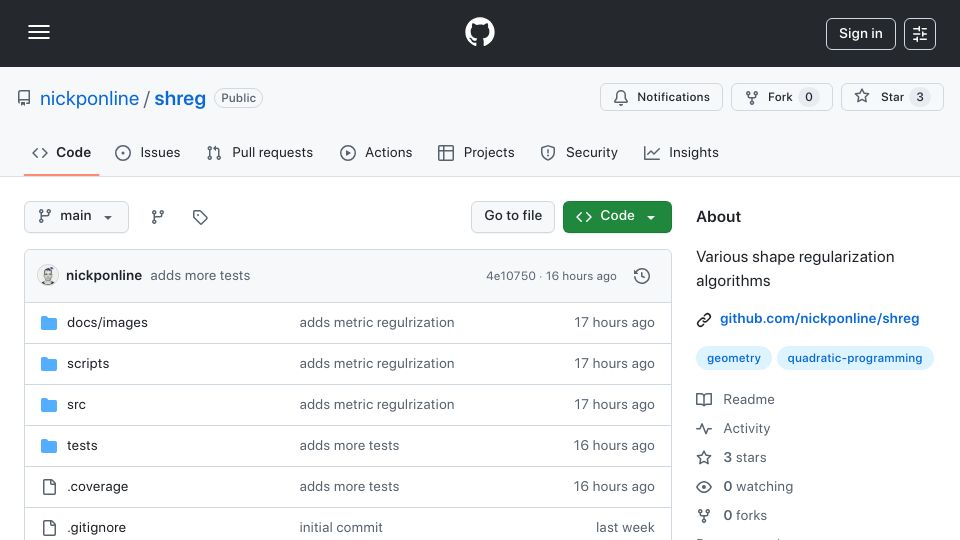
Task: Click the Go to file button
Action: 513,217
